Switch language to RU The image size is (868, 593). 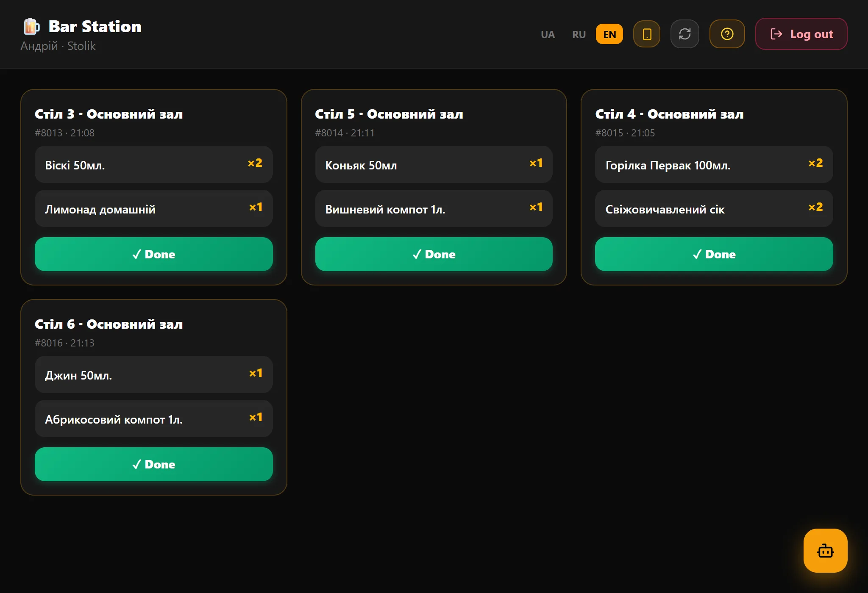pos(579,34)
